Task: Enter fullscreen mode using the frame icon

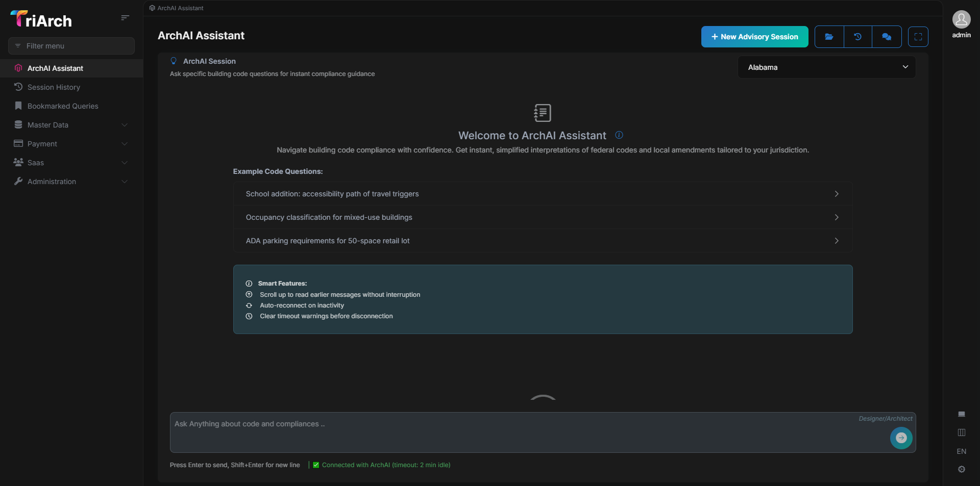Action: (x=918, y=36)
